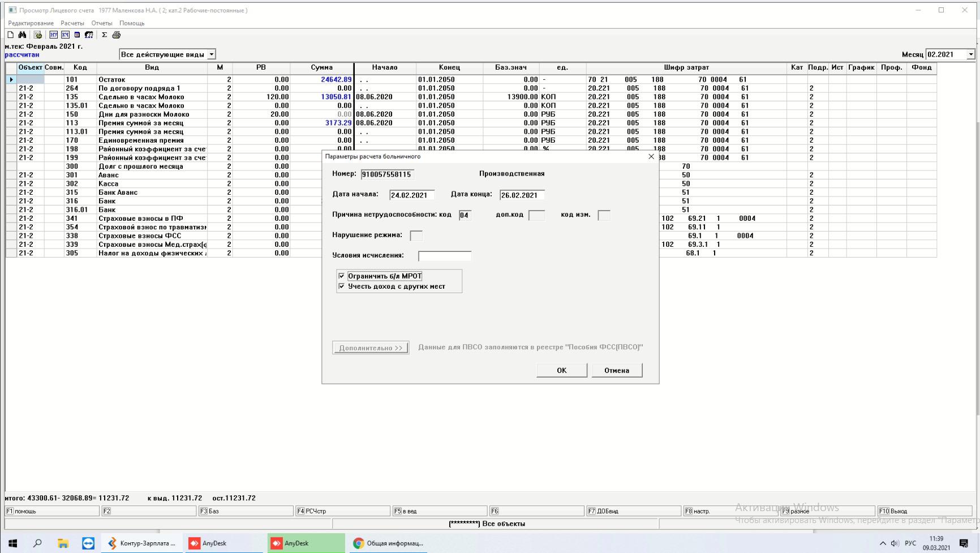Click F1 помощь function button
980x553 pixels.
tap(52, 511)
